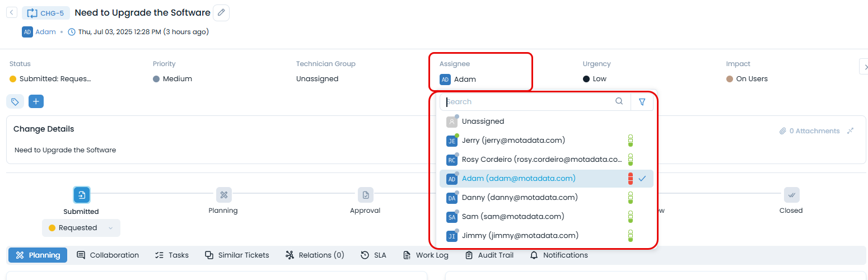Click Rosy Cordeiro's green workload indicator
This screenshot has height=280, width=868.
[x=630, y=160]
